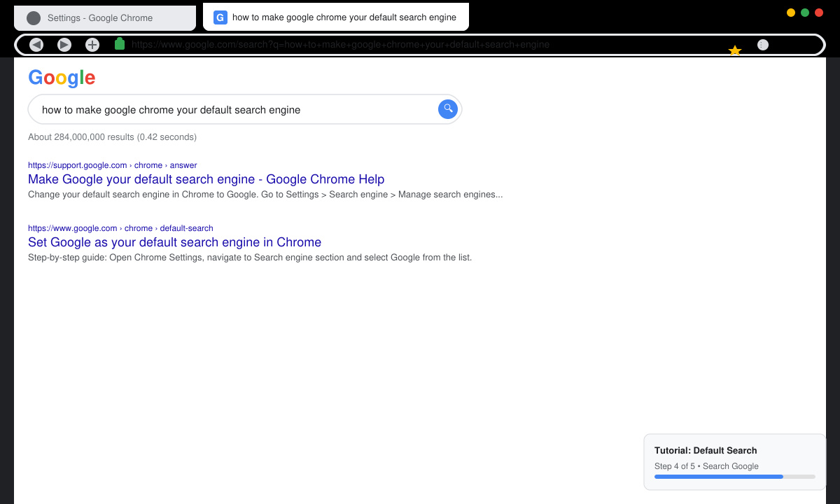Click the snippet beginning 'Step-by-step guide: Open Chrome Settings'
The image size is (840, 504).
point(250,258)
